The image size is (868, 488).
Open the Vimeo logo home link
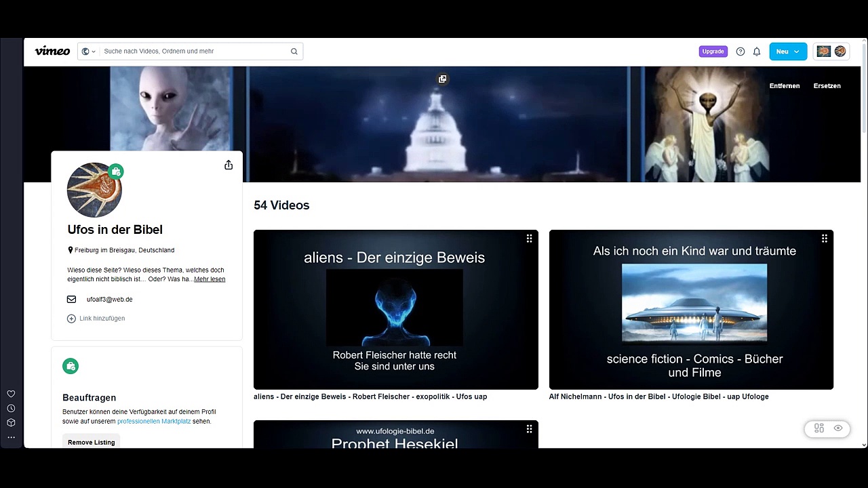click(52, 51)
